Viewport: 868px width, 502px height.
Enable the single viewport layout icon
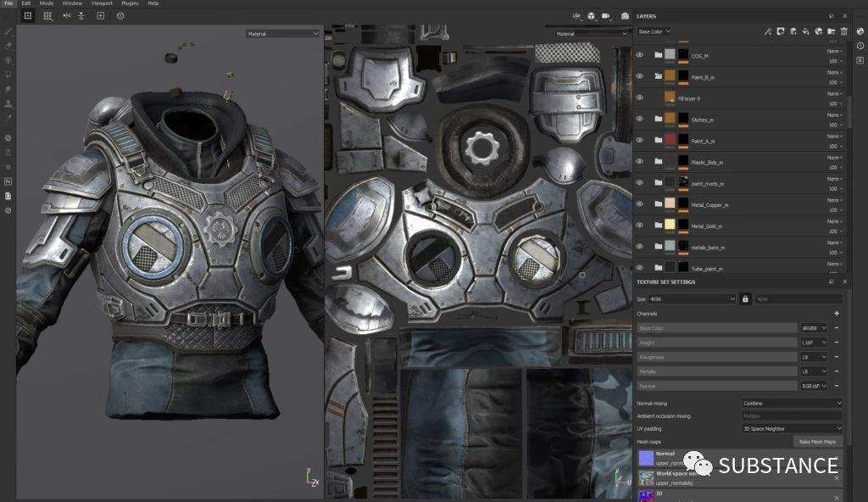click(28, 16)
